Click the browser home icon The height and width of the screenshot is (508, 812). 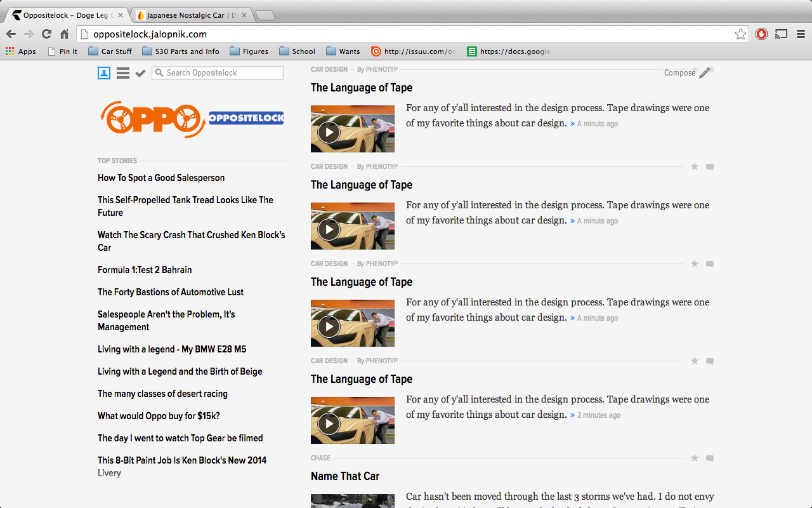click(64, 34)
